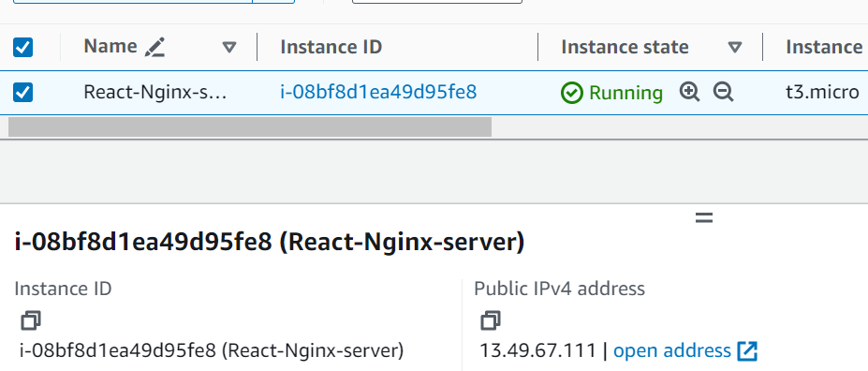Click external link icon after open address

(x=747, y=350)
